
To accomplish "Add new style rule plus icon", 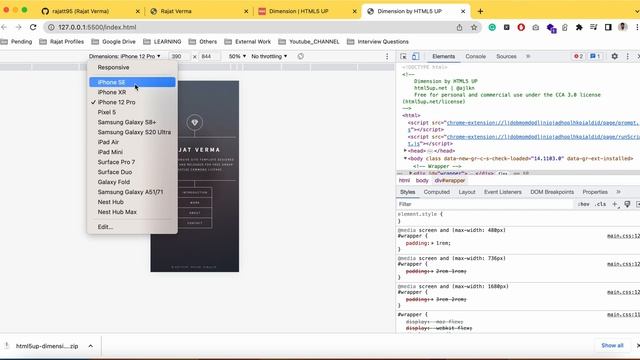I will pyautogui.click(x=615, y=204).
